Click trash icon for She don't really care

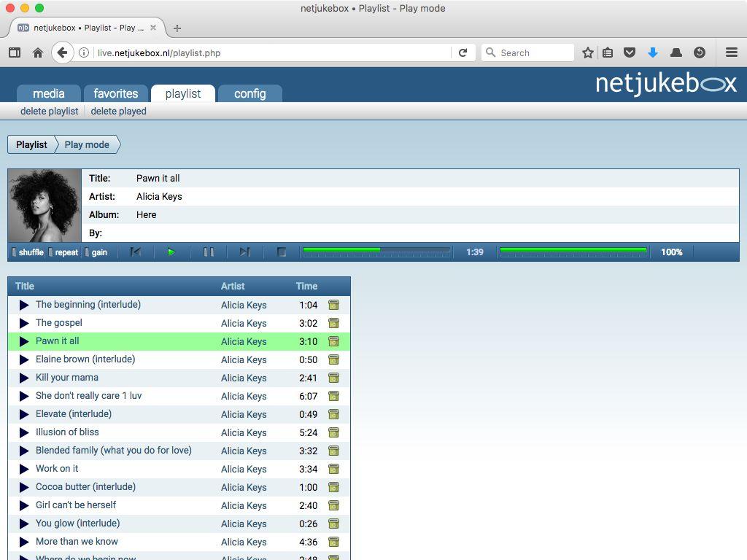pyautogui.click(x=334, y=396)
